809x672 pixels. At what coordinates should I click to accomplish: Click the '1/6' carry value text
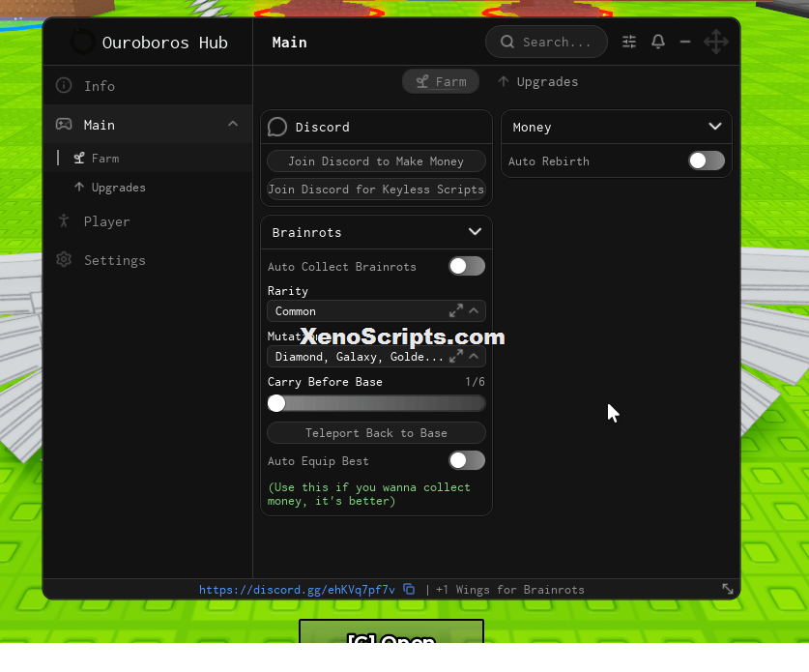tap(475, 382)
